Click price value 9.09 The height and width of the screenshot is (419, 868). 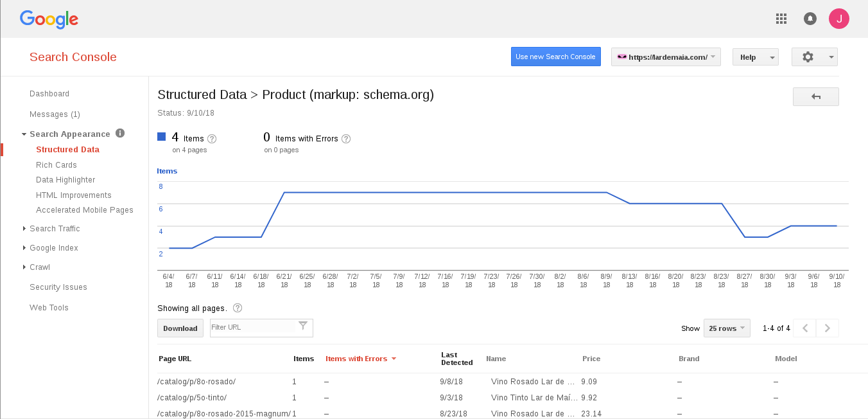click(589, 381)
